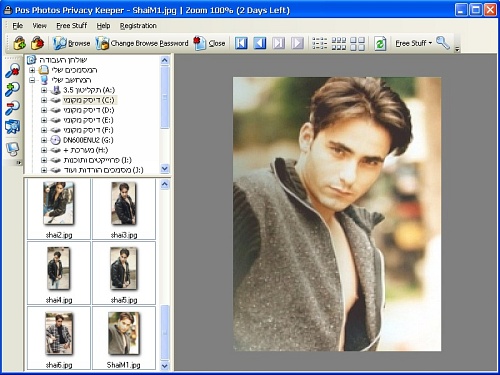Click the folder tree scroll down arrow

(x=165, y=169)
